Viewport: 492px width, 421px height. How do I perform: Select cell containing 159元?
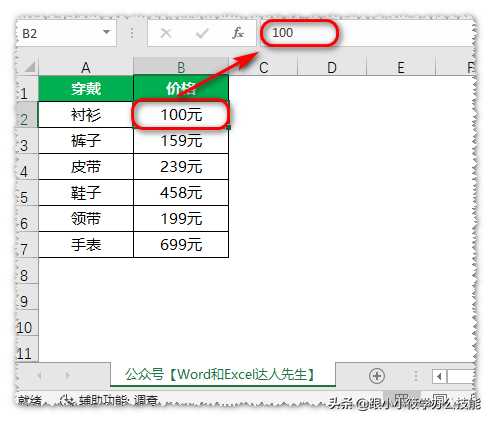click(181, 141)
